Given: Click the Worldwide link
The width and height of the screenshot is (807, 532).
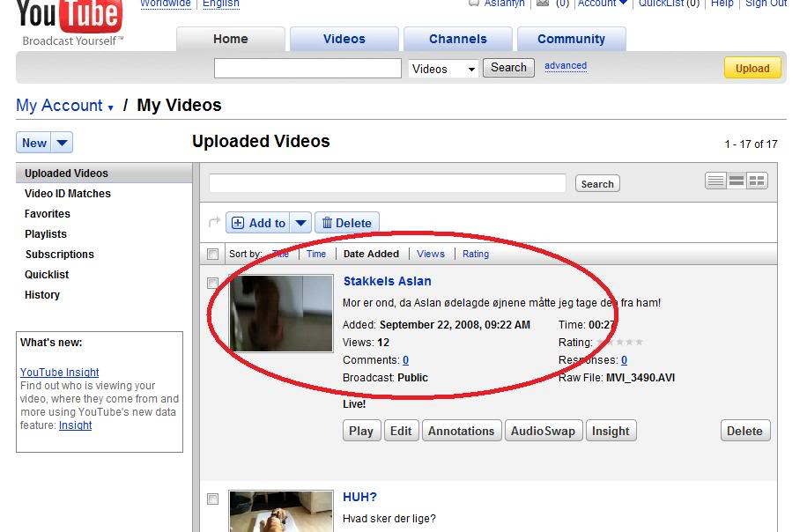Looking at the screenshot, I should (166, 4).
